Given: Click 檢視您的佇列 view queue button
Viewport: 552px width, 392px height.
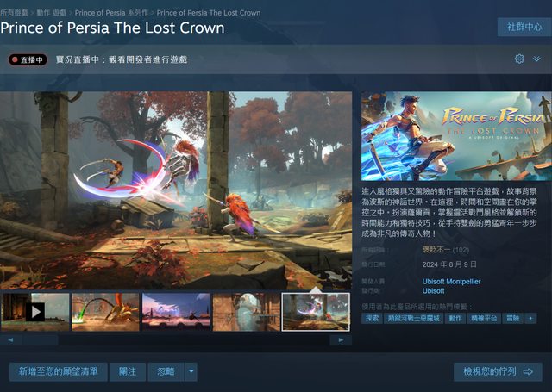Looking at the screenshot, I should coord(498,371).
